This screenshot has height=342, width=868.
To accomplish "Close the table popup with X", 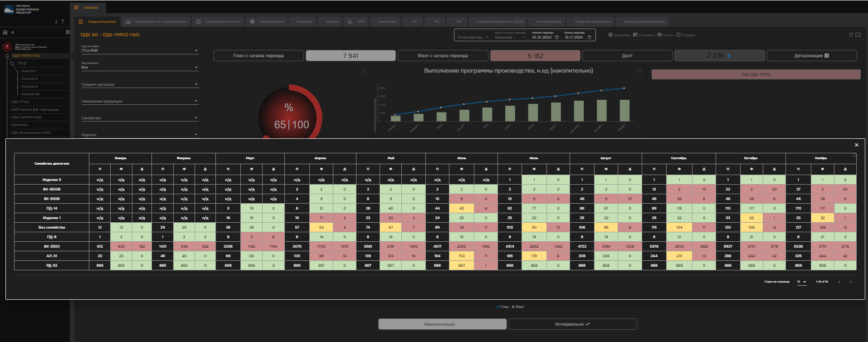I will pos(856,145).
